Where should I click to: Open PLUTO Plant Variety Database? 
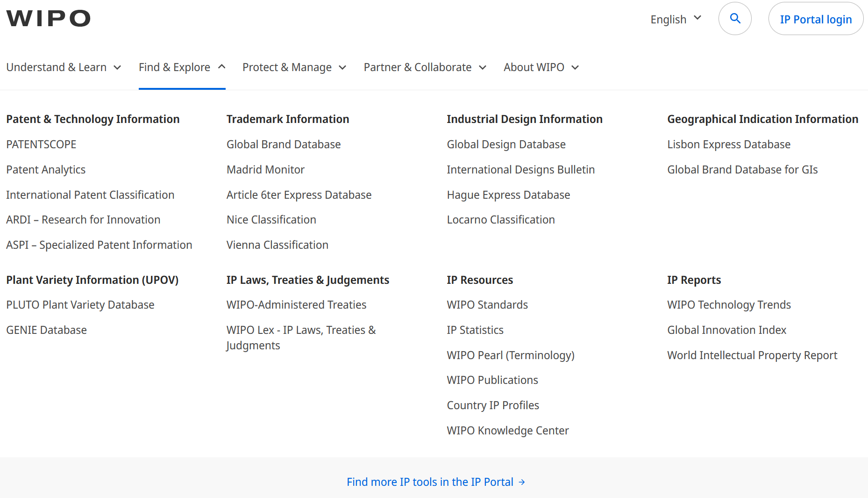(x=80, y=305)
